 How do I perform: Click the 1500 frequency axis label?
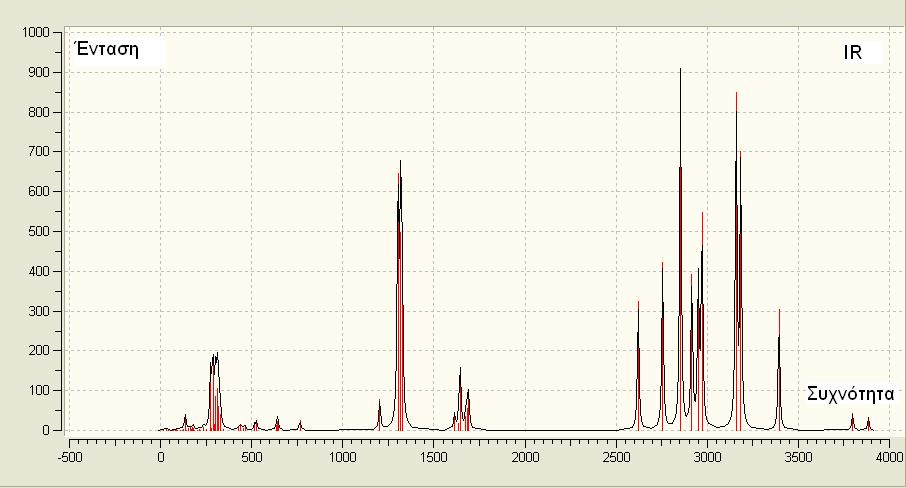click(434, 458)
